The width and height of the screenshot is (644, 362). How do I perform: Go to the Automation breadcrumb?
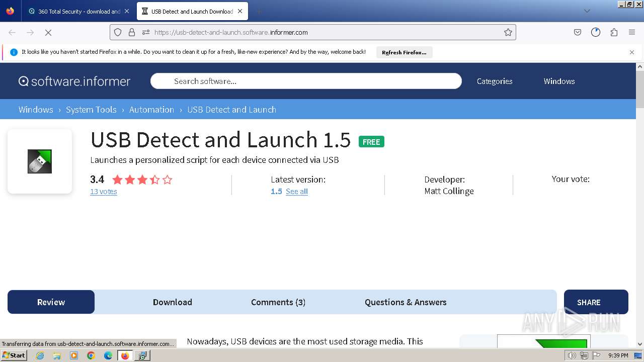[x=151, y=110]
